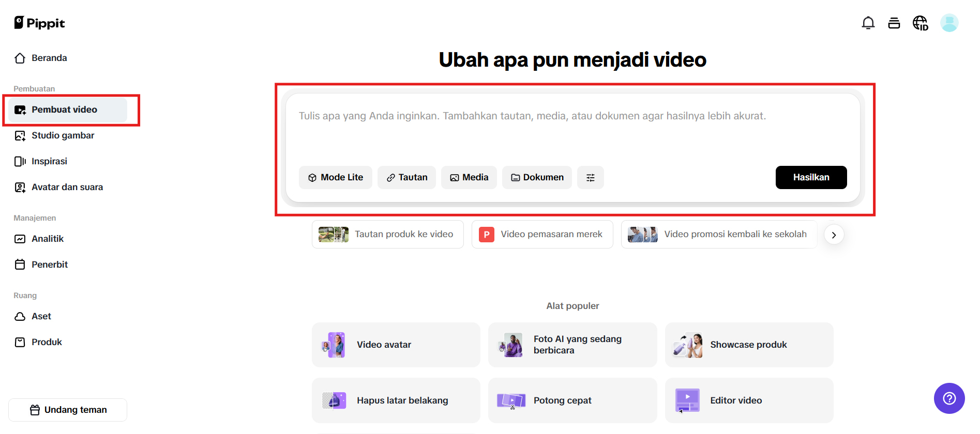The image size is (980, 434).
Task: Click the Hasilkan generate button
Action: [811, 177]
